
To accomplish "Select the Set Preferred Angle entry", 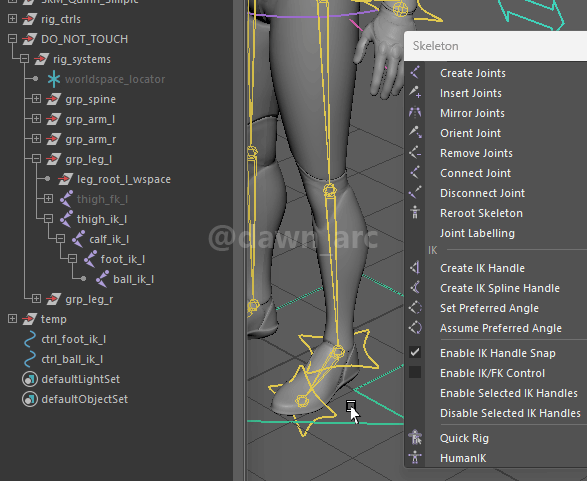I will [489, 308].
